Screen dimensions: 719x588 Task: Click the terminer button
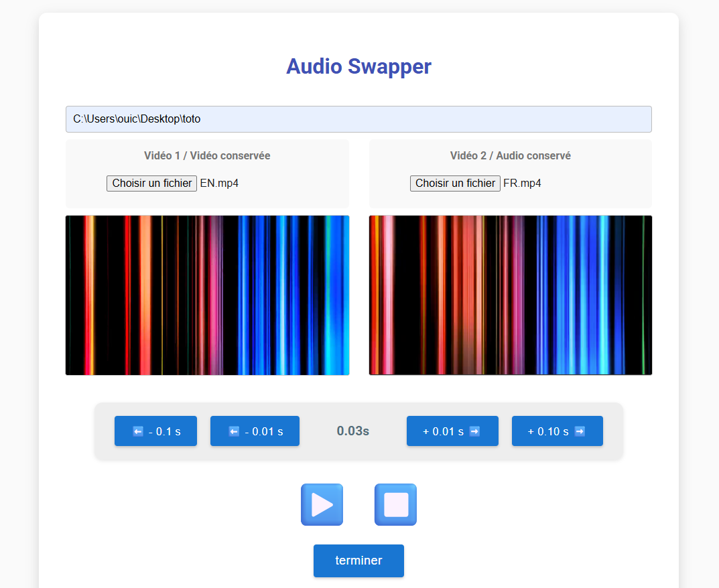tap(358, 561)
